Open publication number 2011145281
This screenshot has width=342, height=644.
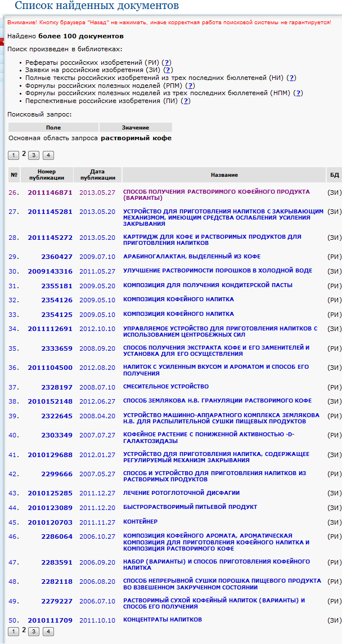tap(50, 212)
